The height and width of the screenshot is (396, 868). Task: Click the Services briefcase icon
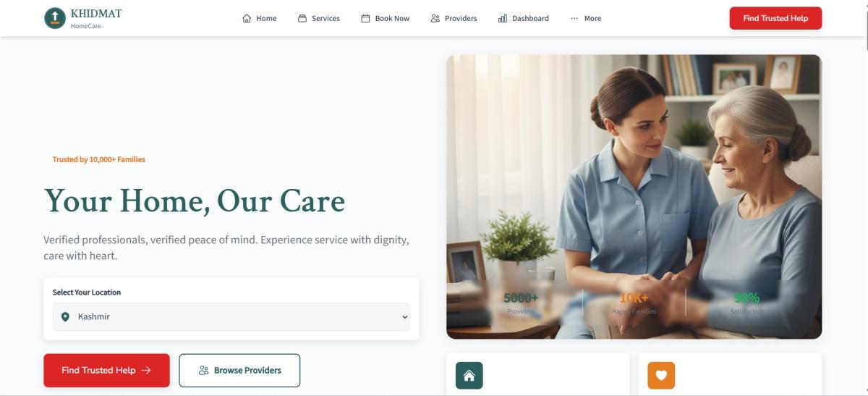click(302, 18)
